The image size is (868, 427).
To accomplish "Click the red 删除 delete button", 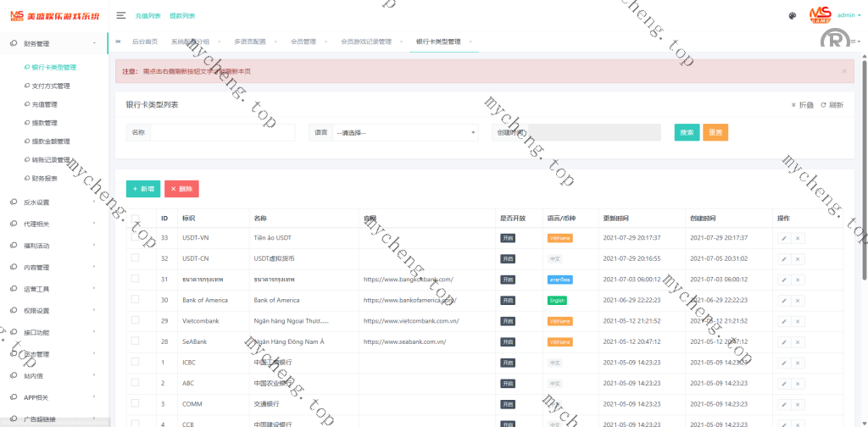I will coord(181,189).
